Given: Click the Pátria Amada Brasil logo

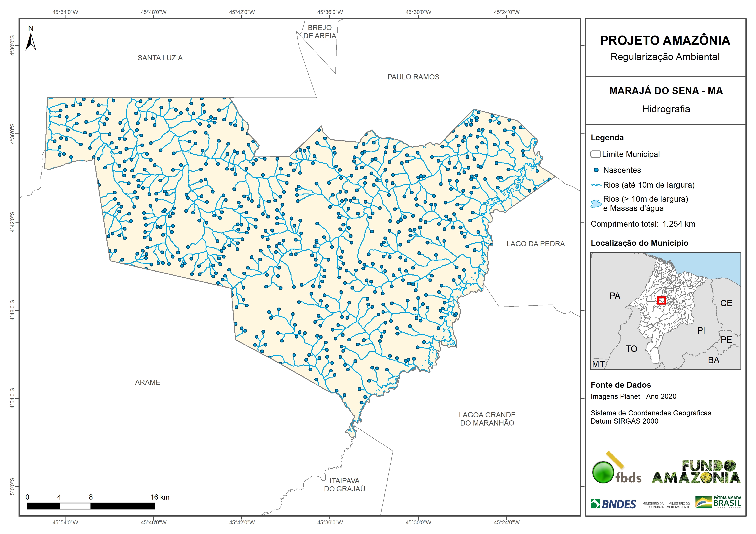Looking at the screenshot, I should tap(718, 502).
